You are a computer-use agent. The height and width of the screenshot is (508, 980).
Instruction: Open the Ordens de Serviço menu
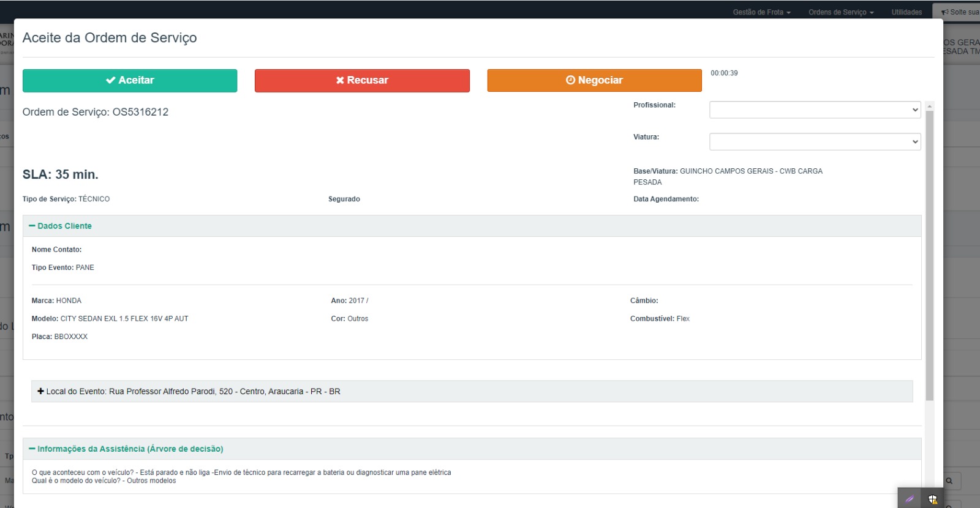tap(840, 12)
